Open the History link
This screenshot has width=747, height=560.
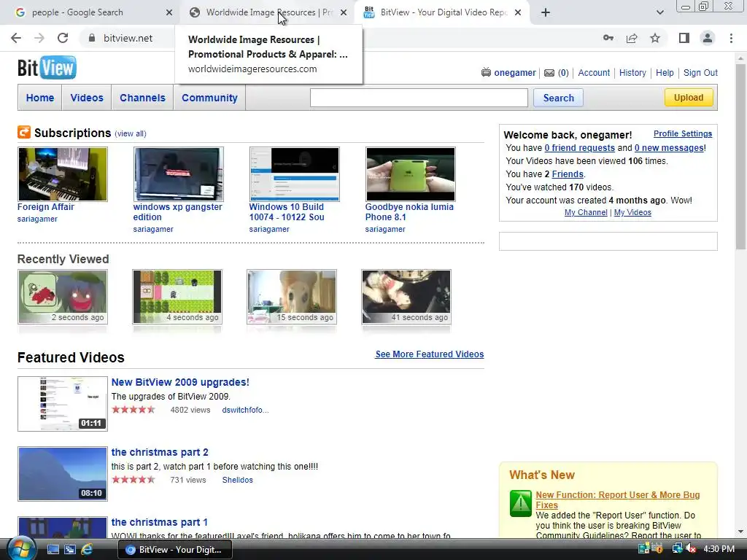click(x=632, y=73)
